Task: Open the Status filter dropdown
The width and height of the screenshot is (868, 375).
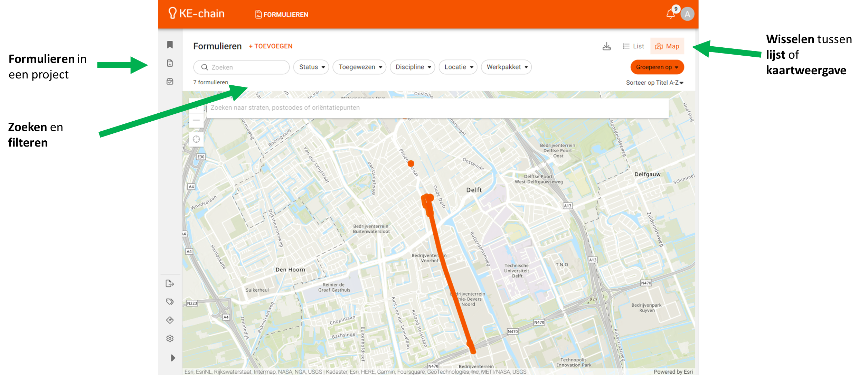Action: 311,67
